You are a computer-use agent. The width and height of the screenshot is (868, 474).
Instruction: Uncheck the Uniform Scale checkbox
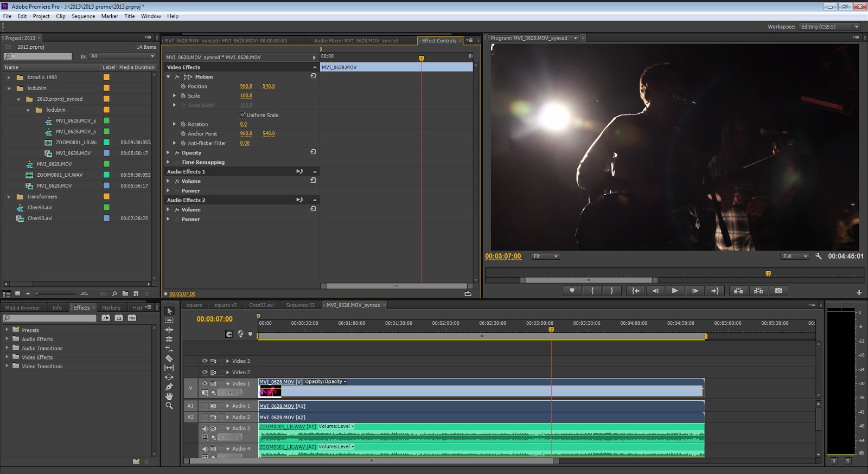point(242,115)
